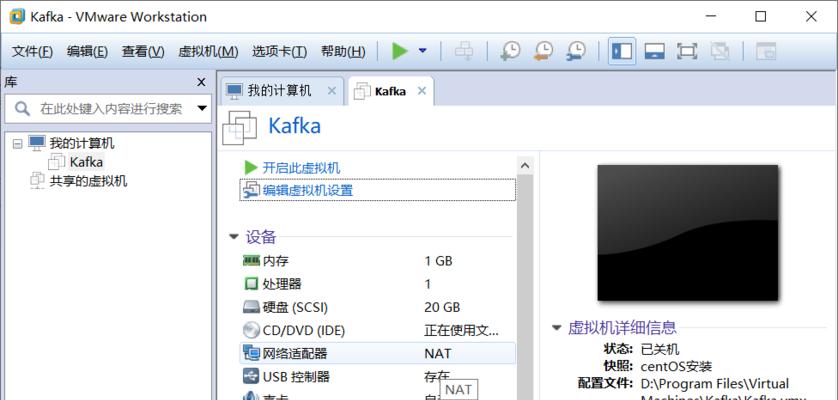This screenshot has width=838, height=400.
Task: Select 共享的虚拟机 in the library tree
Action: click(x=88, y=181)
